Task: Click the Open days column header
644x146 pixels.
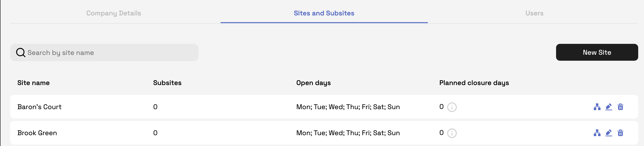Action: (313, 83)
